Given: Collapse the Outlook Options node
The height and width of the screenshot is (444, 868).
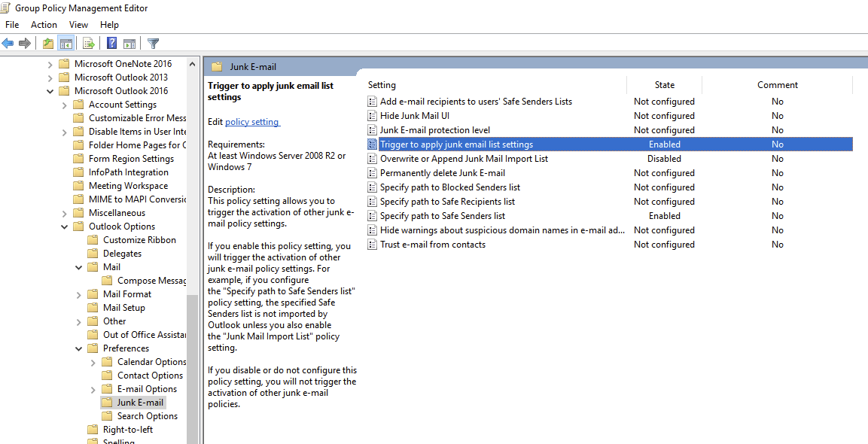Looking at the screenshot, I should 64,227.
